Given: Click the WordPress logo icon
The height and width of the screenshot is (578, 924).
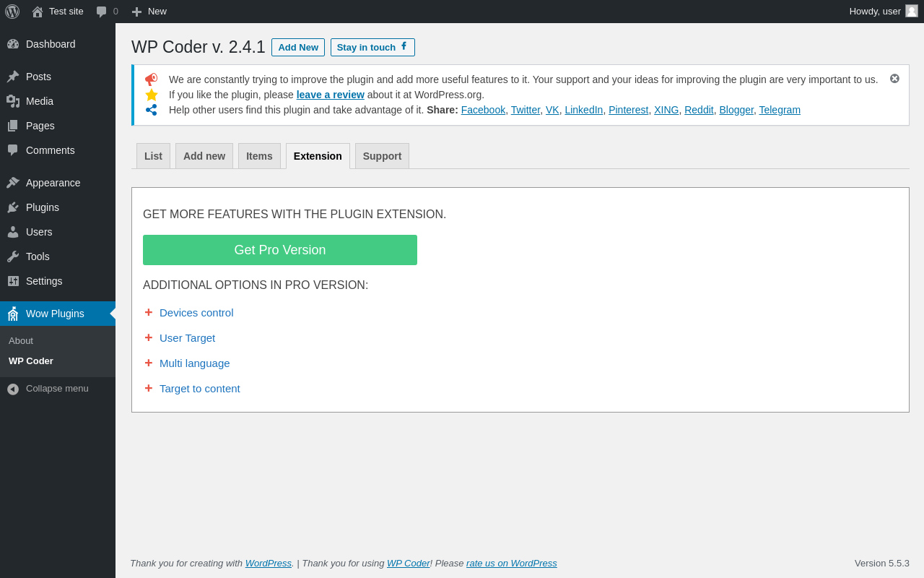Looking at the screenshot, I should 12,12.
